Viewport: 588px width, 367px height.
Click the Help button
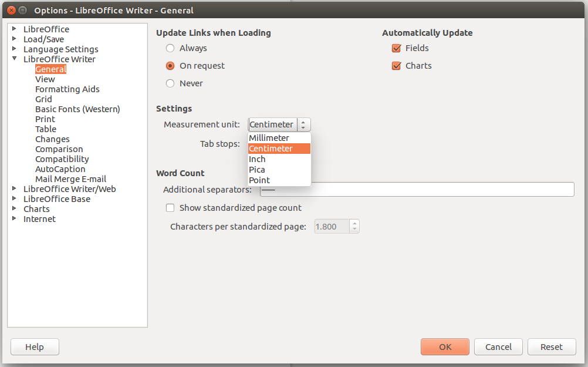[35, 346]
